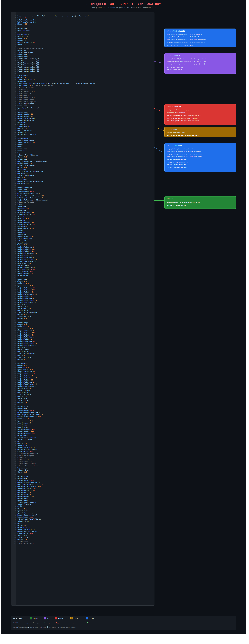Click BlobSmallGreen_01.png path in Sprites card
The image size is (249, 644).
pyautogui.click(x=183, y=202)
